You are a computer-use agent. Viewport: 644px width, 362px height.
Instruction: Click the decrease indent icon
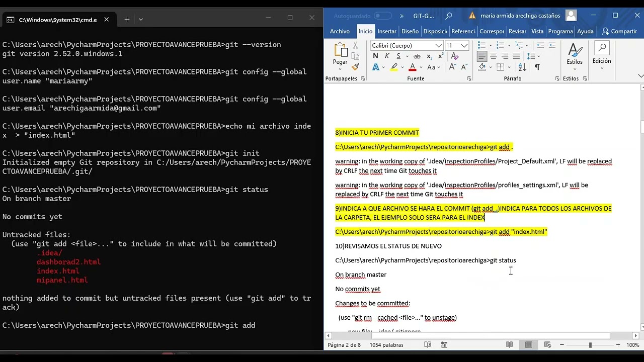(540, 45)
